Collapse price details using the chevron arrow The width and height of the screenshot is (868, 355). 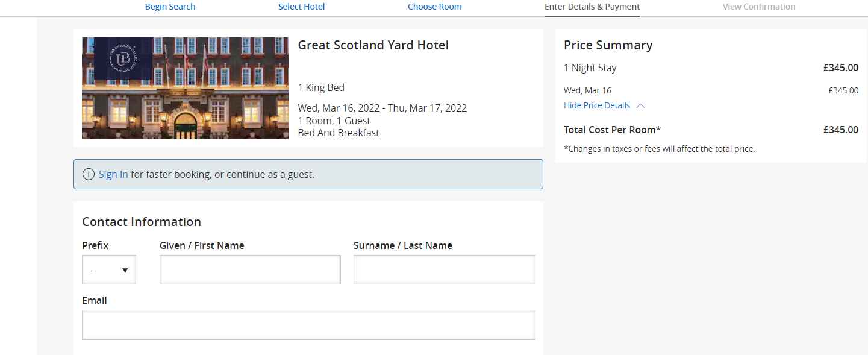click(640, 106)
